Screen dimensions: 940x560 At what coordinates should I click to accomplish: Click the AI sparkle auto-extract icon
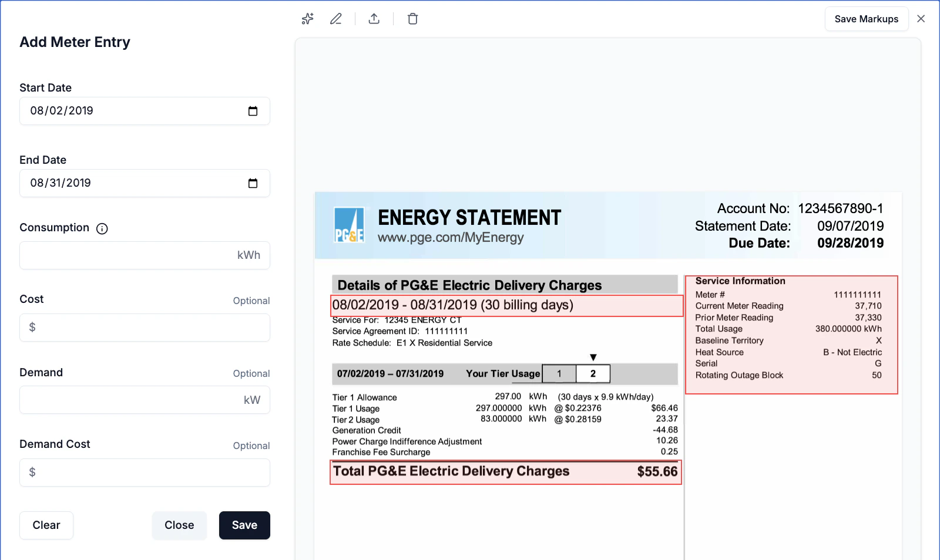307,19
